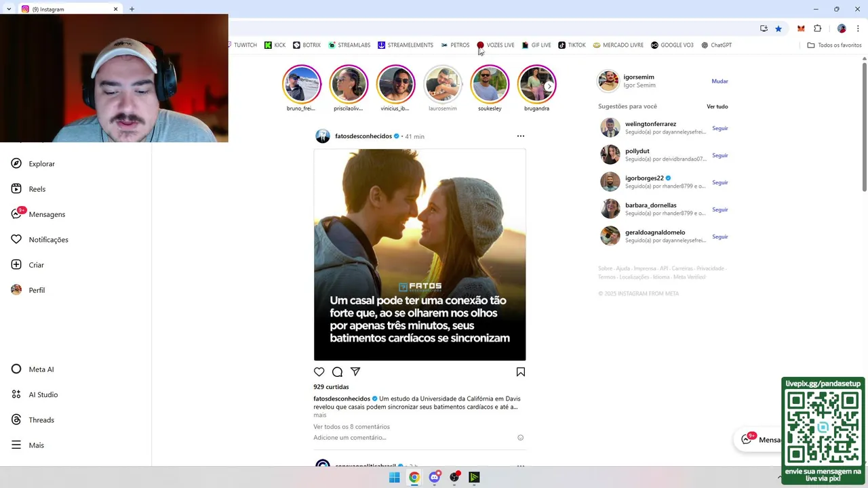Open the ChatGPT bookmark
The image size is (868, 488).
pos(717,45)
